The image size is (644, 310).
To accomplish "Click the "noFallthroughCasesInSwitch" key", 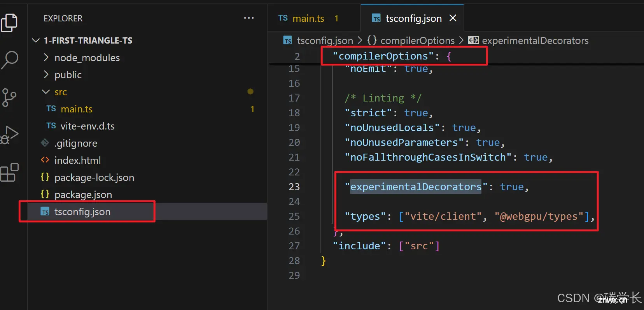I will pyautogui.click(x=428, y=157).
